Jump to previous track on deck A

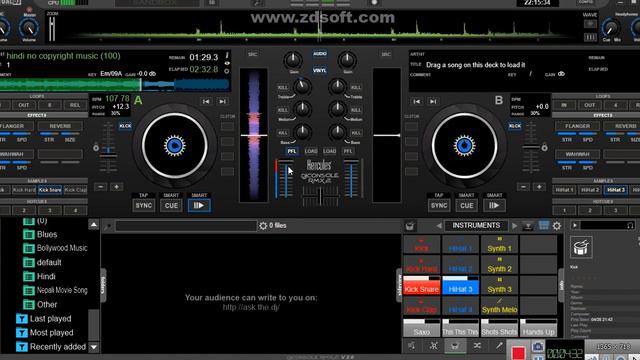206,101
